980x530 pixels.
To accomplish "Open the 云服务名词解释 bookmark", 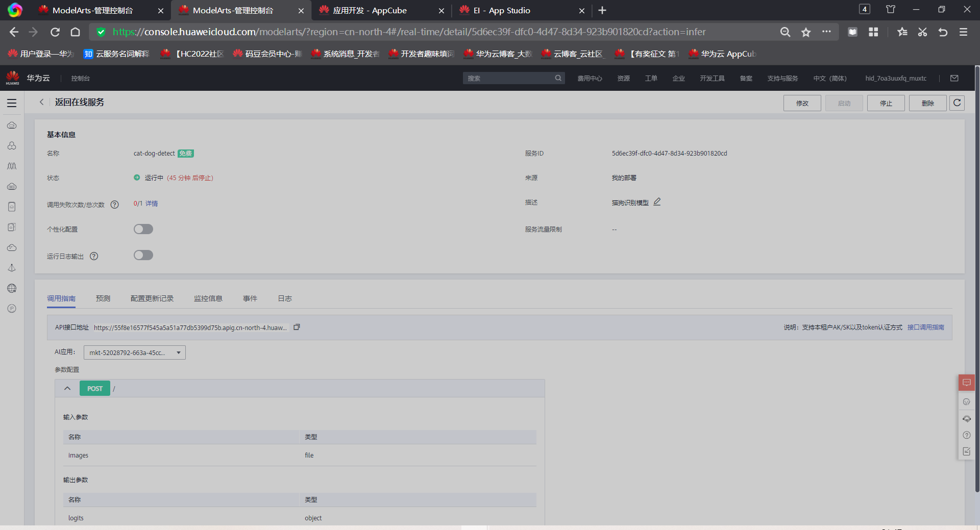I will pos(117,54).
